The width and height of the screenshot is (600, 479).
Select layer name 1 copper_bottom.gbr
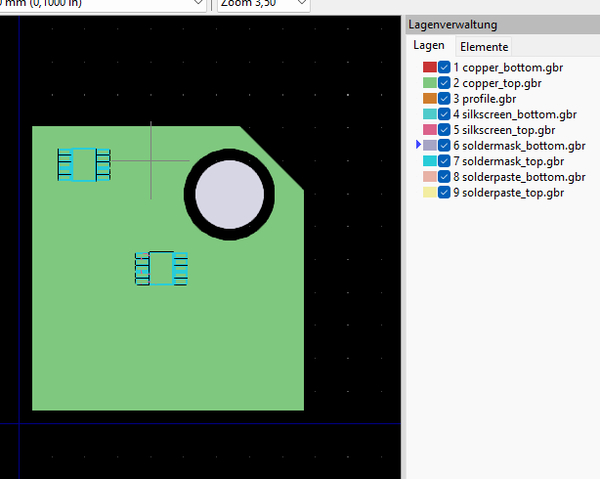[508, 68]
